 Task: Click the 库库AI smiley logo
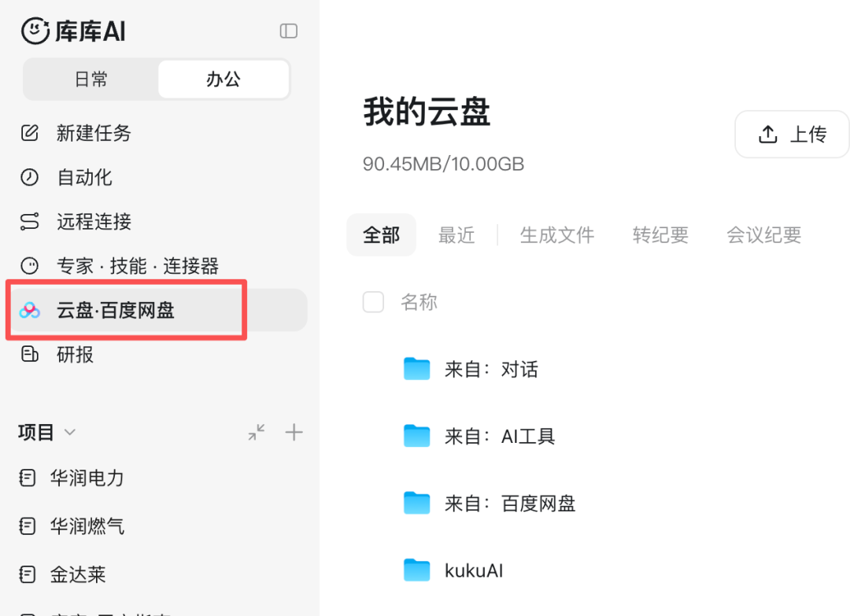coord(35,31)
